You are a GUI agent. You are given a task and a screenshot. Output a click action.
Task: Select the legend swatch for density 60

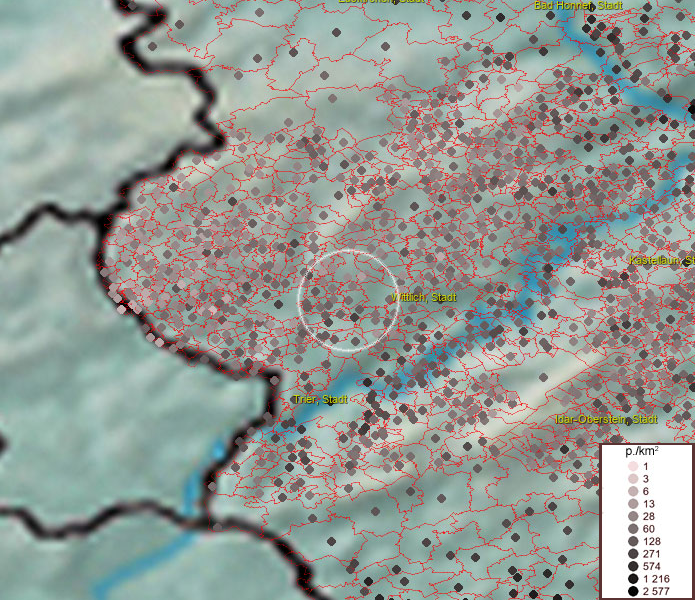coord(633,529)
